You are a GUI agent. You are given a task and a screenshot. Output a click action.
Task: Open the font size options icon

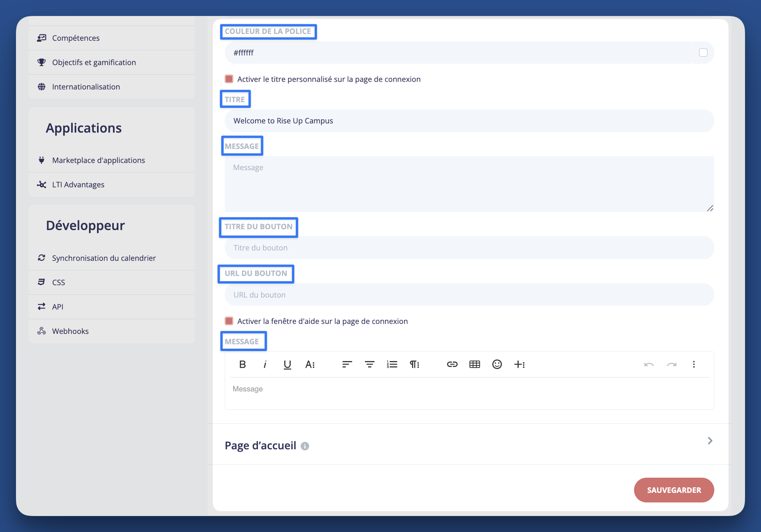310,364
